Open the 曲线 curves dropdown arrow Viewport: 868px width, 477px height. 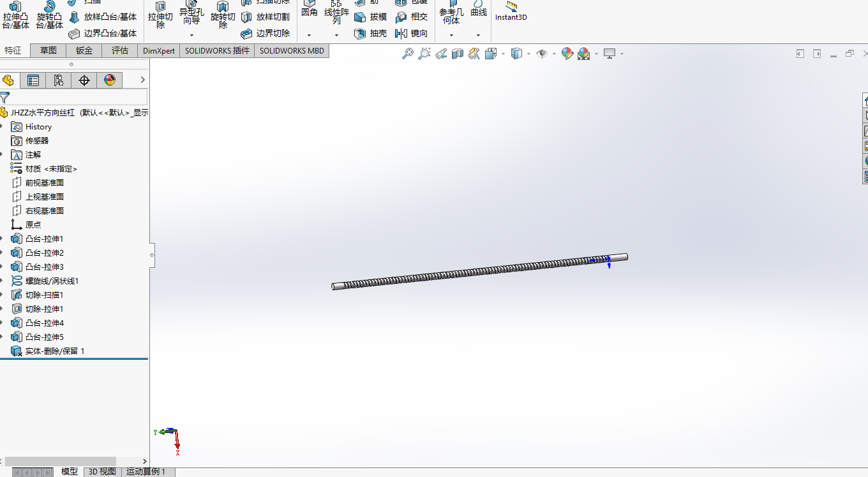(x=478, y=35)
